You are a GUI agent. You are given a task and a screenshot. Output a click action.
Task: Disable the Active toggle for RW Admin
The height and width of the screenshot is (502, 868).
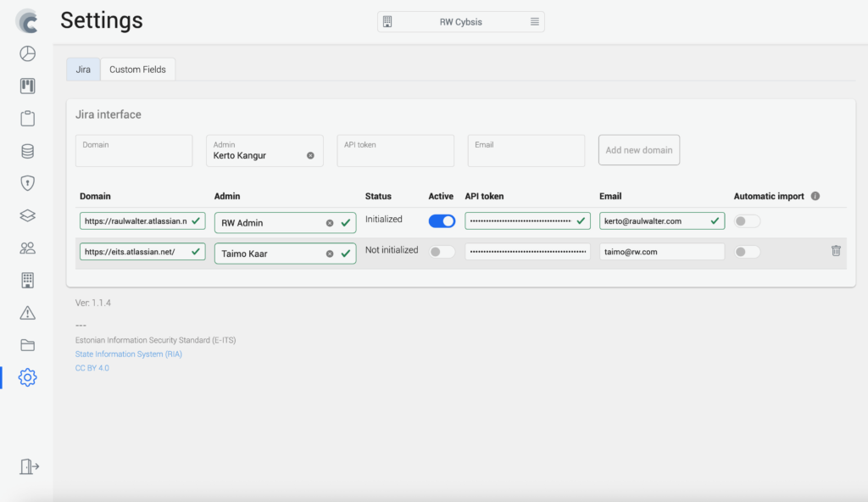[x=442, y=221]
